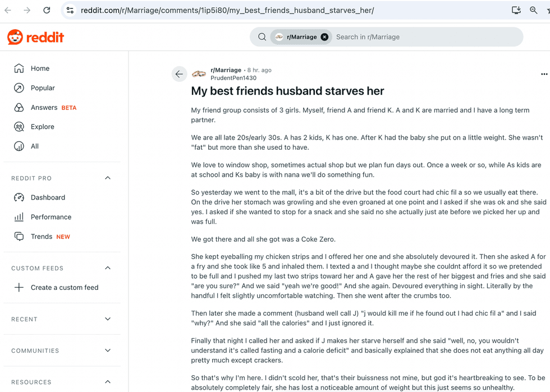This screenshot has height=392, width=550.
Task: Click the Performance bar chart icon
Action: (19, 217)
